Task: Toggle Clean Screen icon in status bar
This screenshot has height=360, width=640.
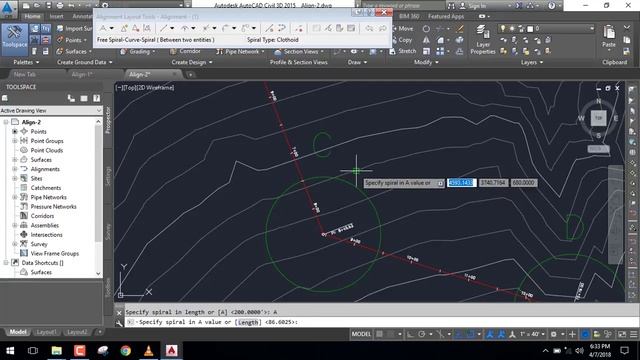Action: (x=622, y=334)
